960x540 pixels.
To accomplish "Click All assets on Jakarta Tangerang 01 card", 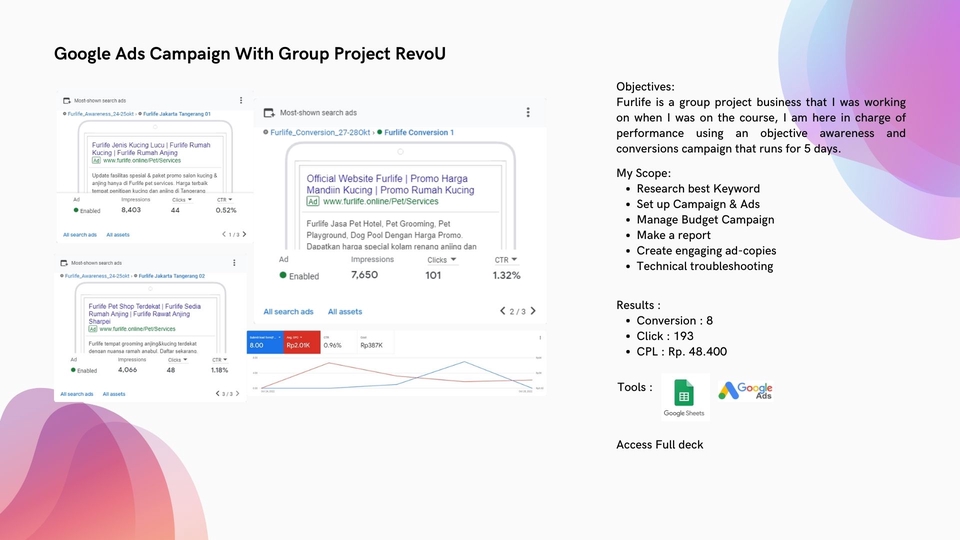I will tap(118, 234).
